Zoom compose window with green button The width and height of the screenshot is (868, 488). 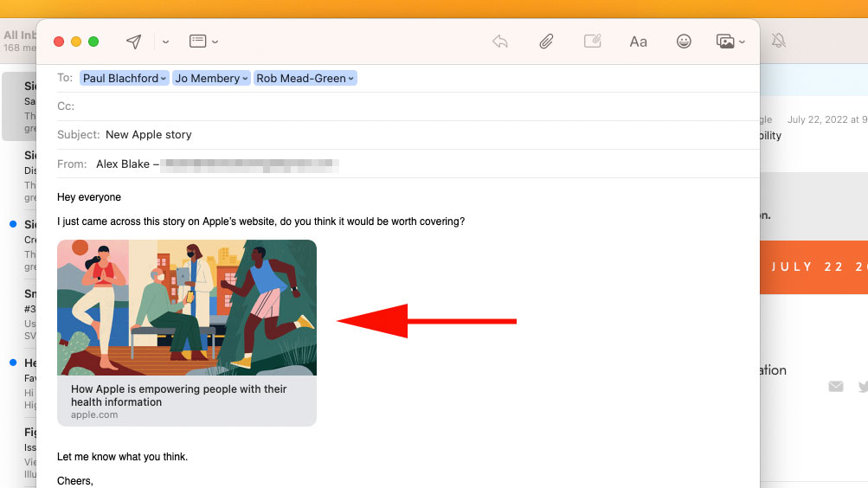pyautogui.click(x=93, y=42)
